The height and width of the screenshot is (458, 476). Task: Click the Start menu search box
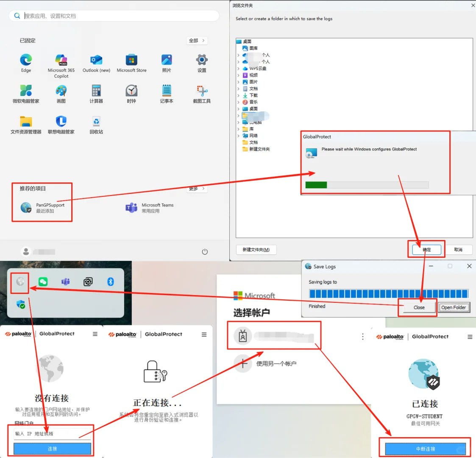114,16
